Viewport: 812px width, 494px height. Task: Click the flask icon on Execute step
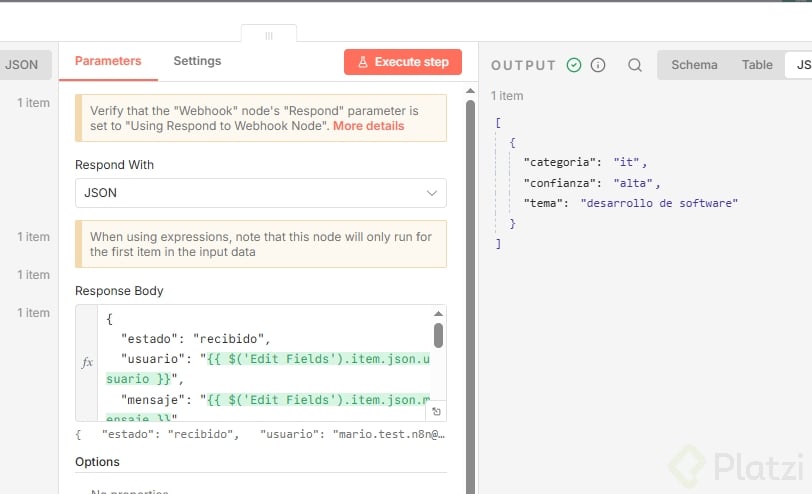363,62
